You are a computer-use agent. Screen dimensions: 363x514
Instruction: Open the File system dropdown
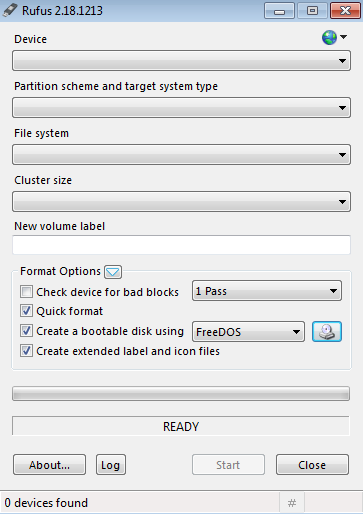tap(181, 155)
